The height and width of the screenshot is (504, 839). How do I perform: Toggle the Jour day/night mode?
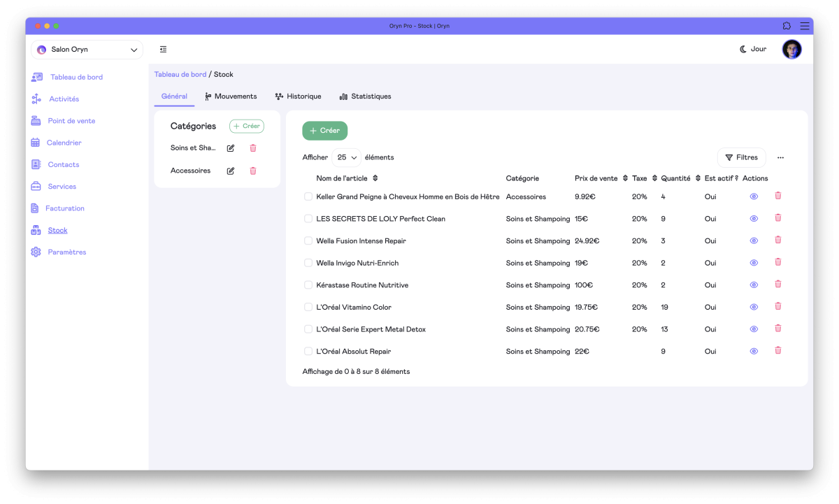click(753, 50)
